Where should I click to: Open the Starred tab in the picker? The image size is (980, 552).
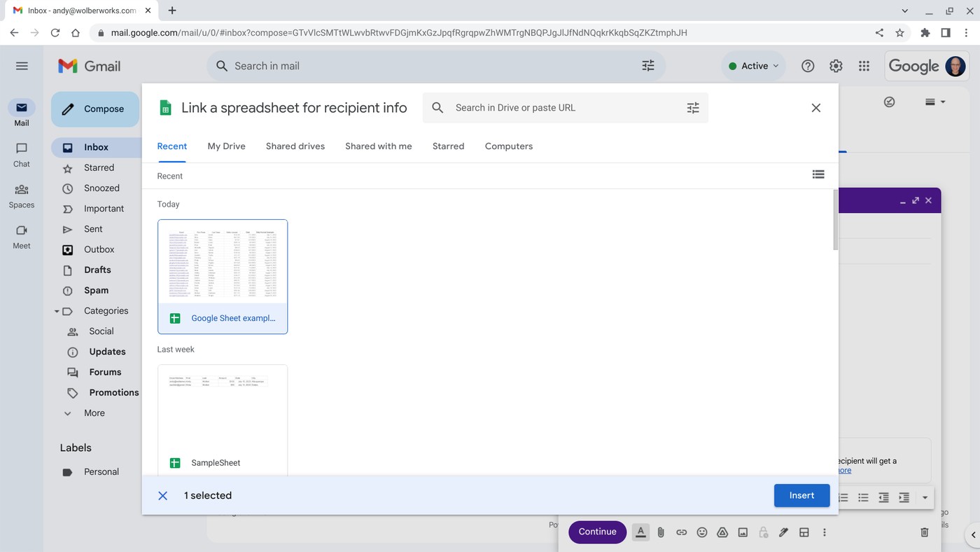(x=448, y=146)
